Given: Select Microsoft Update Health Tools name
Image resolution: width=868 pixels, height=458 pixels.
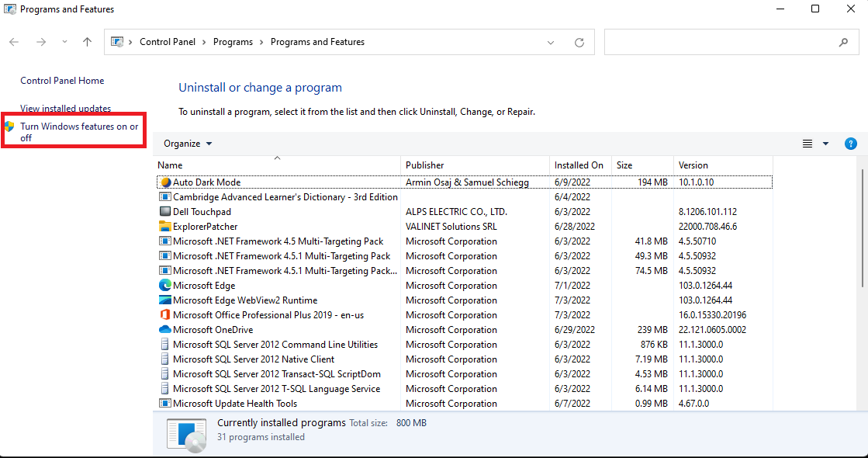Looking at the screenshot, I should pos(235,404).
